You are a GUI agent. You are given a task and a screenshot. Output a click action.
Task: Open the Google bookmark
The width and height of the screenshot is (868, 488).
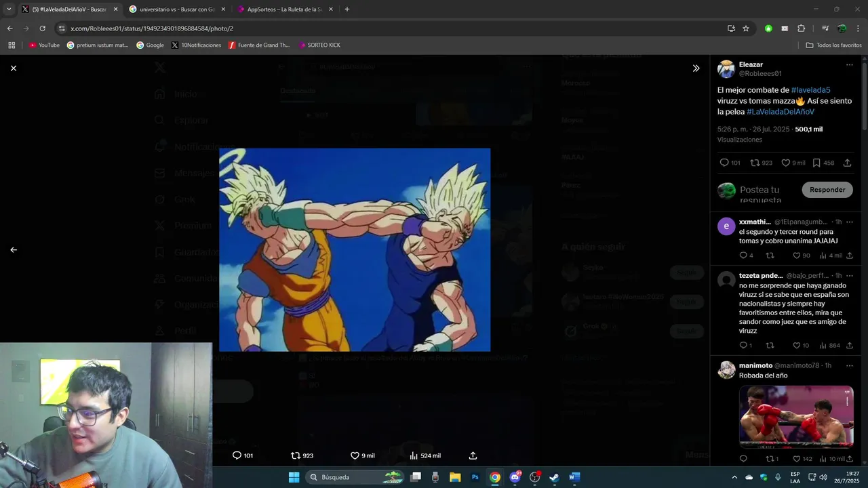(150, 45)
